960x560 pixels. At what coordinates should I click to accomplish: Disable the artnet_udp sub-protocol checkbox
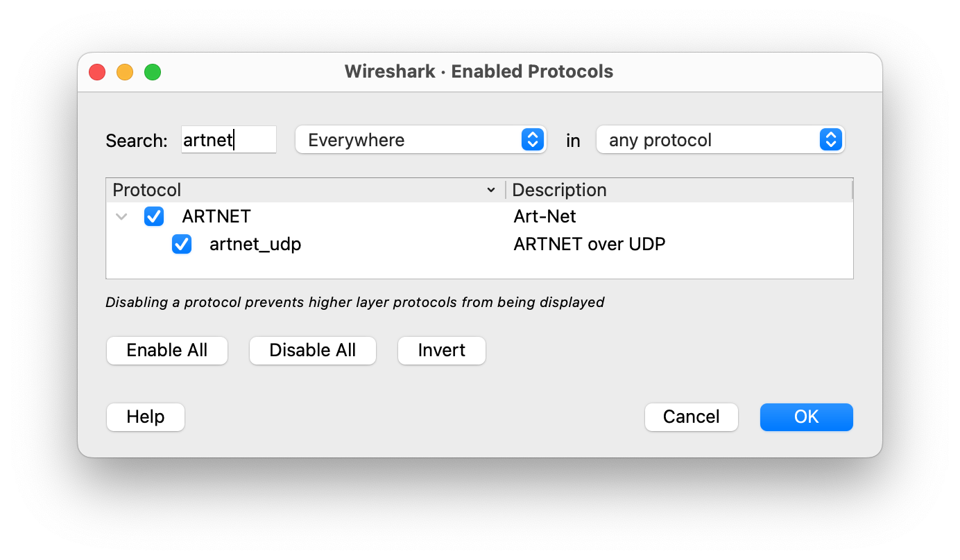tap(182, 244)
